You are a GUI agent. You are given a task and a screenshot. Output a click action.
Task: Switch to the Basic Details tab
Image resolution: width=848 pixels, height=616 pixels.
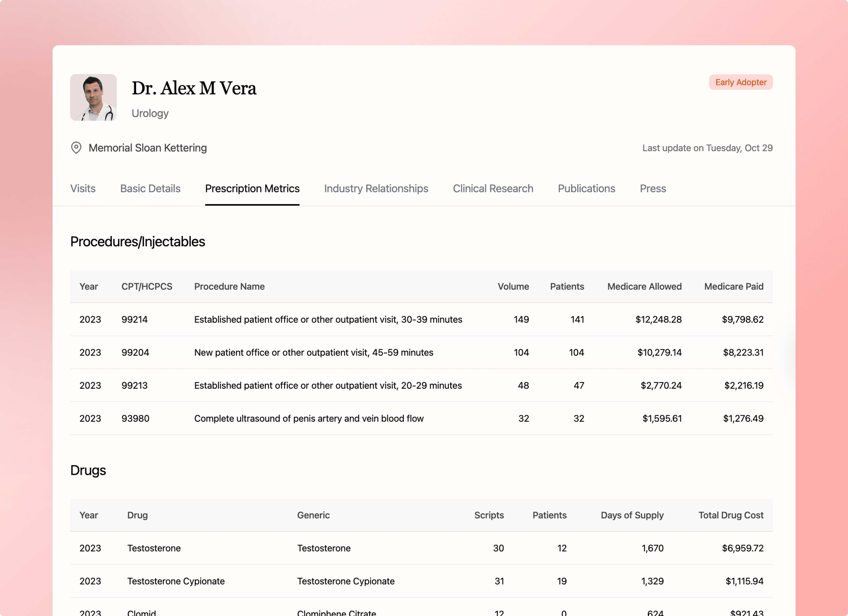point(150,188)
